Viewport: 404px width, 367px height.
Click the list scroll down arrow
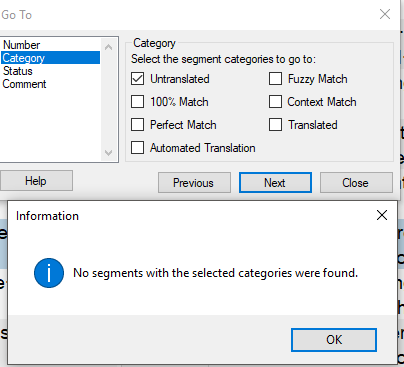pos(108,153)
